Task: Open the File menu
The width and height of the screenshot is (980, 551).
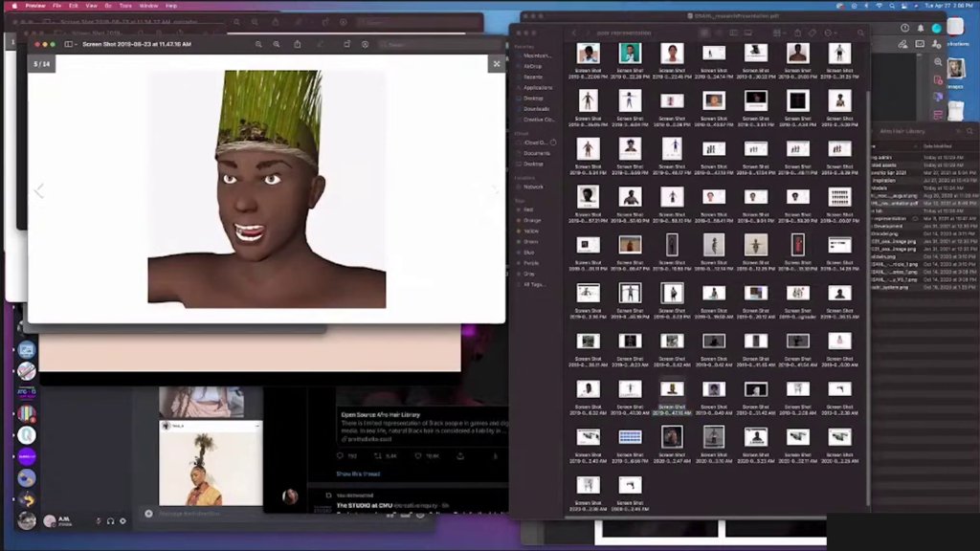Action: 56,6
